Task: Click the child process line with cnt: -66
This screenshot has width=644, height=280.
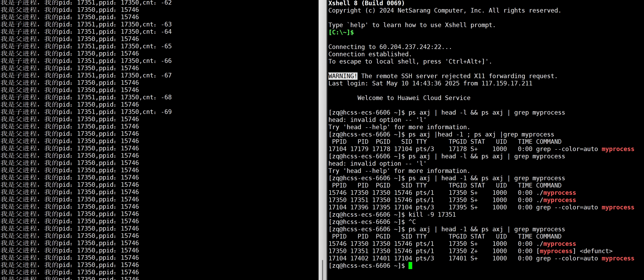Action: (x=86, y=61)
